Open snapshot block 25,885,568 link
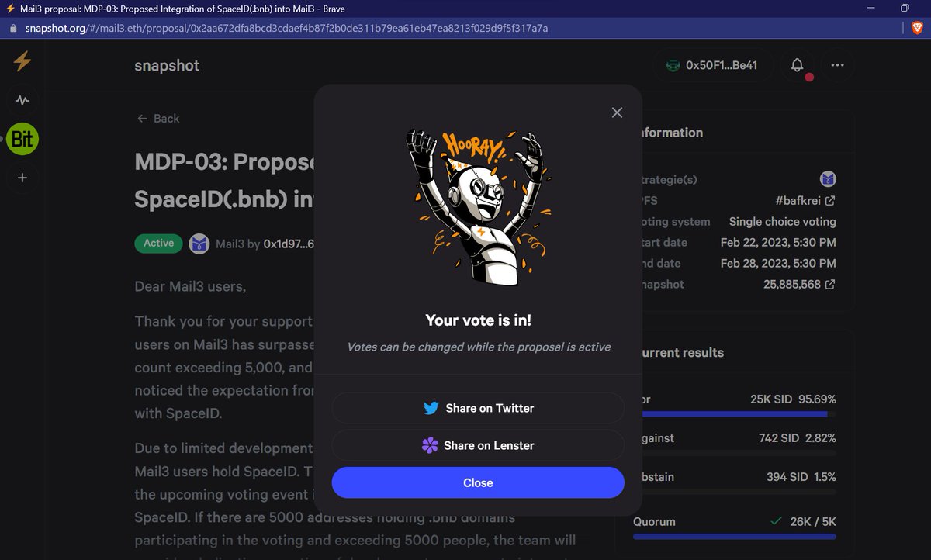Screen dimensions: 931x560 799,284
